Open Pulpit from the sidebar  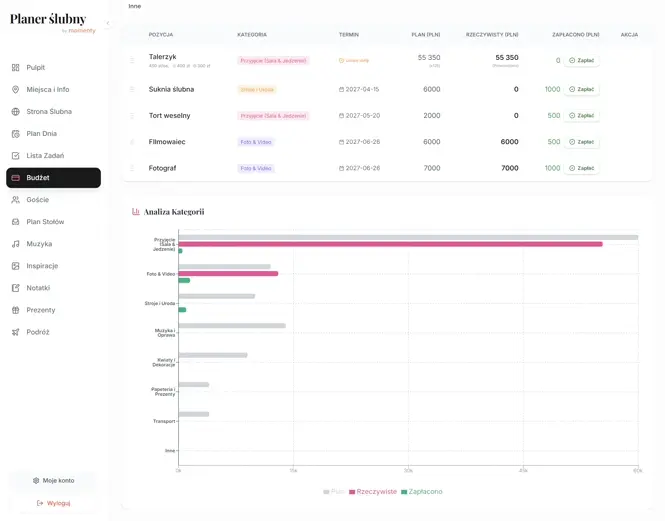(x=35, y=68)
